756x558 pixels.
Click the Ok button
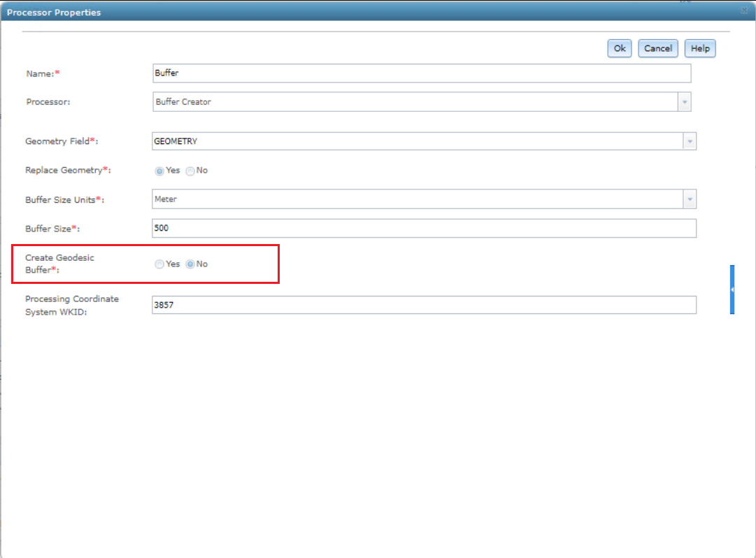(x=619, y=48)
